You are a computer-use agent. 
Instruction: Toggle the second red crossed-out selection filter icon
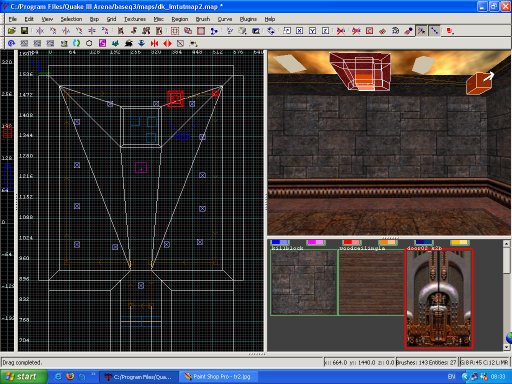click(x=356, y=31)
